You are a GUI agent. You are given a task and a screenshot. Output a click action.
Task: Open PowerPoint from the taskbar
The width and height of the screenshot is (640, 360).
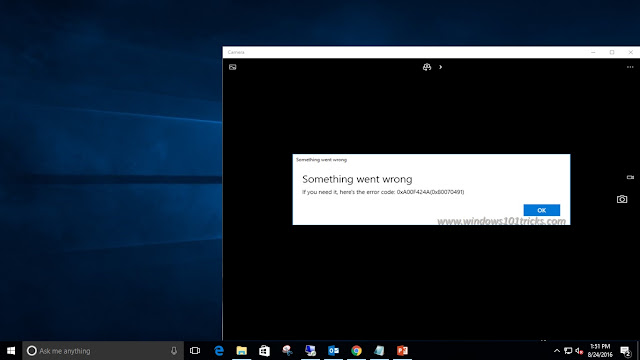pos(402,351)
